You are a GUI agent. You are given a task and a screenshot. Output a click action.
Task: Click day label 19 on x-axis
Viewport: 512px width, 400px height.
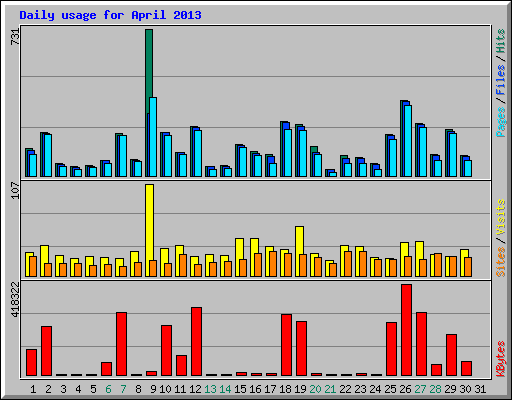300,389
